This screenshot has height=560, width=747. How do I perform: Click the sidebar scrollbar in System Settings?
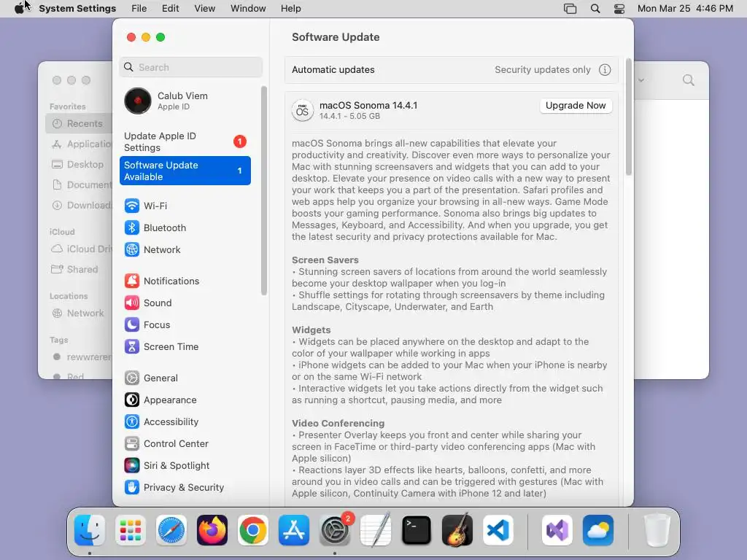coord(264,190)
